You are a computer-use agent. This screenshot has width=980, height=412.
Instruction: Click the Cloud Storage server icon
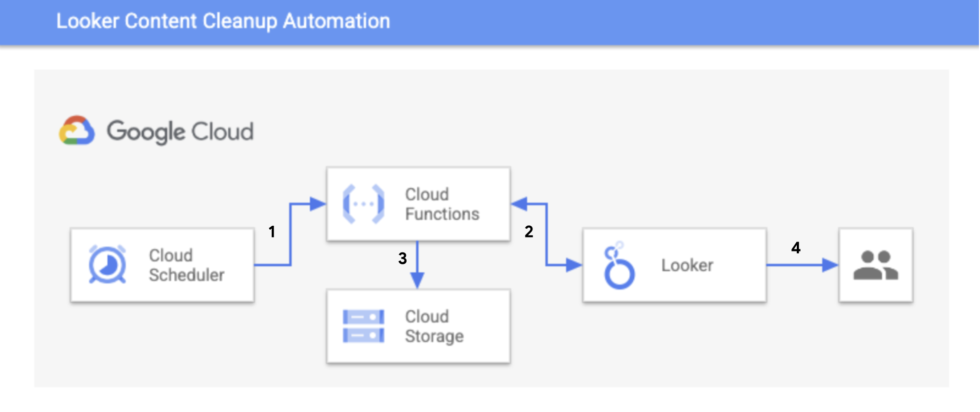point(364,327)
